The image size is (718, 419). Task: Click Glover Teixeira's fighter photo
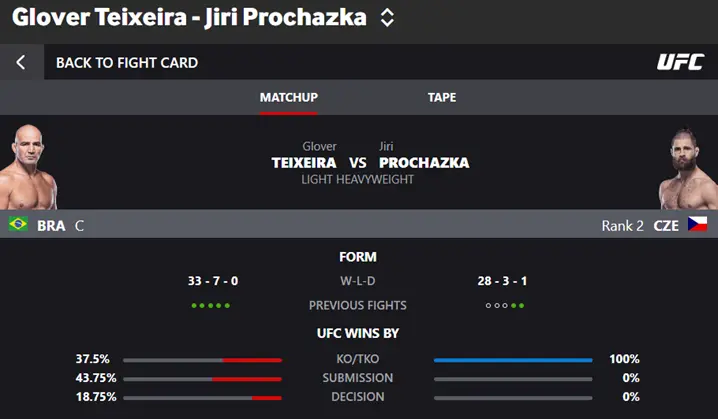click(28, 167)
